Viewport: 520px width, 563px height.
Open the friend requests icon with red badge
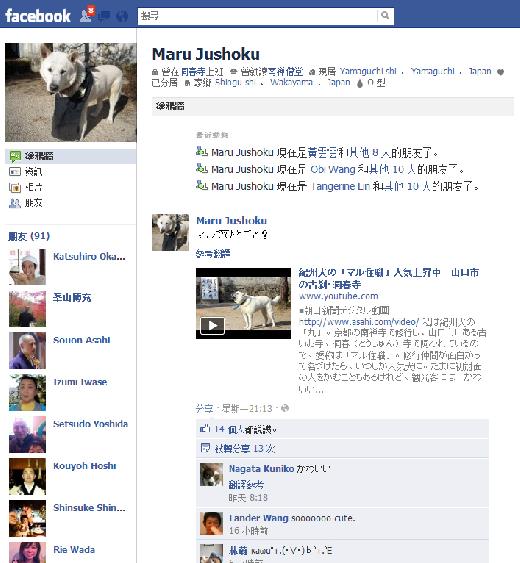[86, 15]
